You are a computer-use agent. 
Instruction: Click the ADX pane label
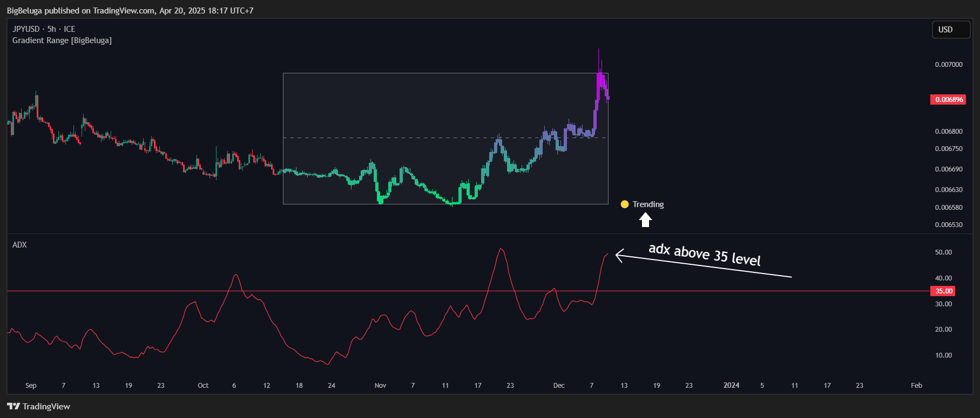(19, 245)
